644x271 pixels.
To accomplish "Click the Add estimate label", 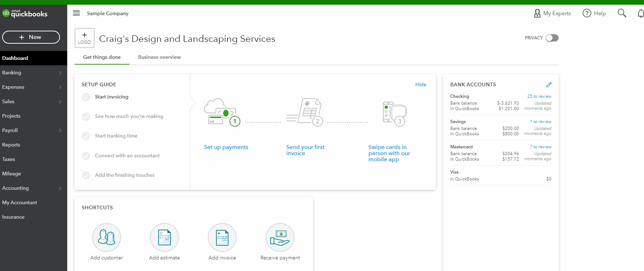I will pyautogui.click(x=164, y=258).
